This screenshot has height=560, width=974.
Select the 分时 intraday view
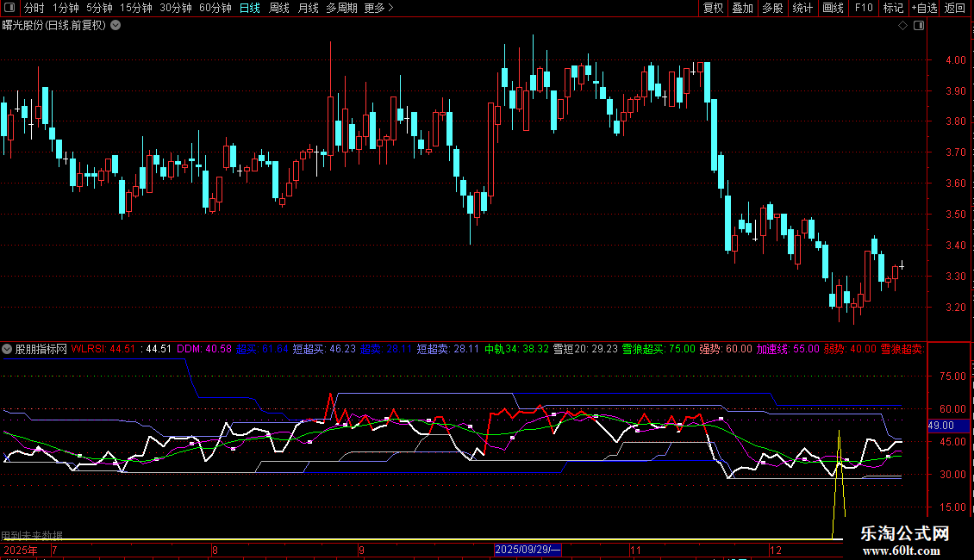pos(34,9)
